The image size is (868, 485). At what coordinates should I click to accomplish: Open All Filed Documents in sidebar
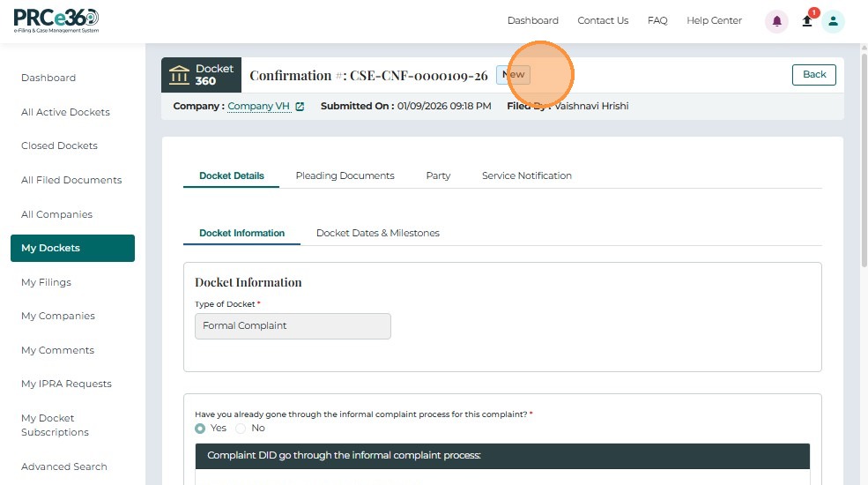pos(72,180)
